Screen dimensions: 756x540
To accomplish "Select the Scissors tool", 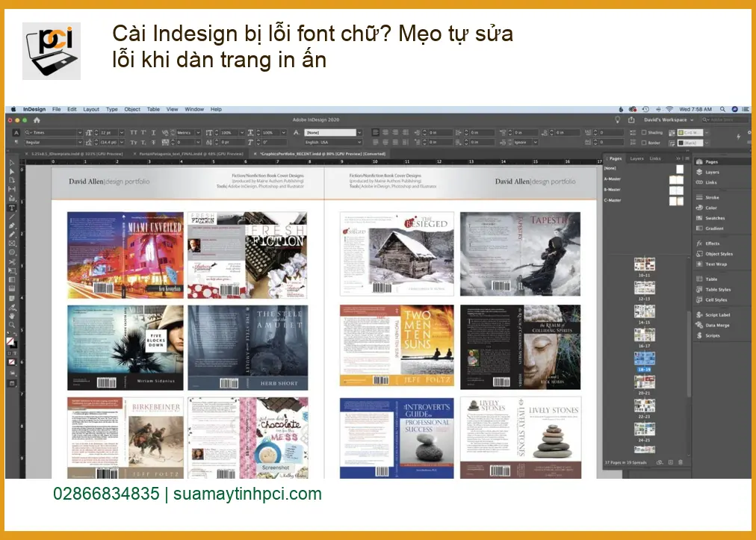I will coord(12,262).
